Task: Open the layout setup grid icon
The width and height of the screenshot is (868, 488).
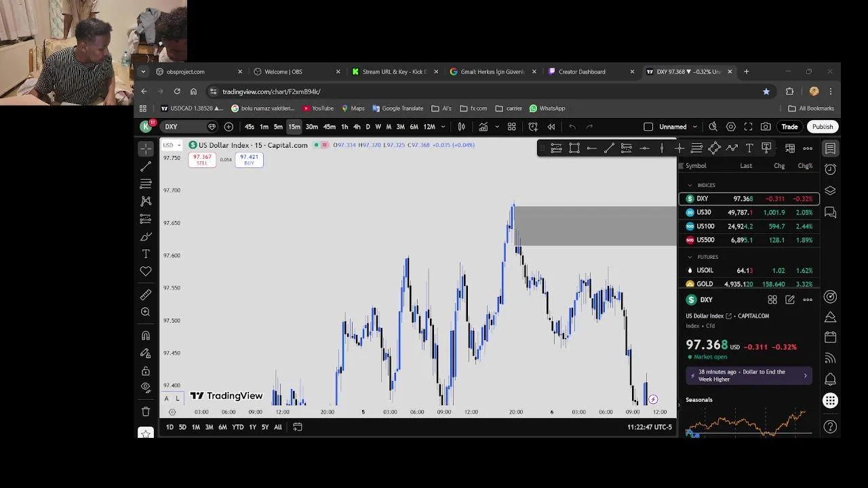Action: click(512, 127)
